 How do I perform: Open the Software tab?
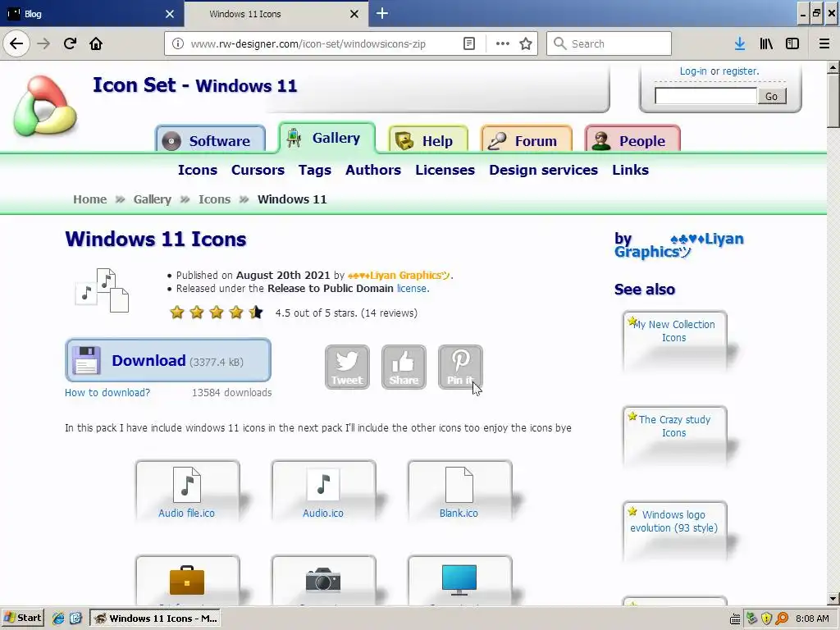point(210,139)
